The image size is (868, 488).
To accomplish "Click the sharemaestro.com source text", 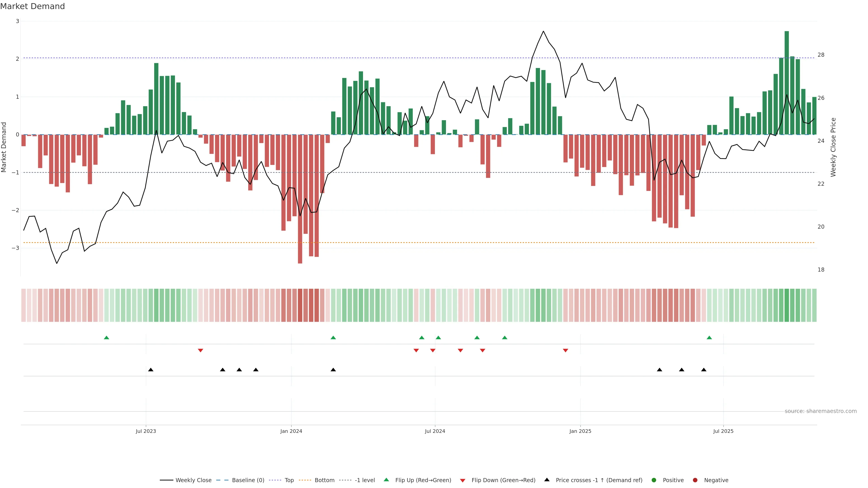I will [x=821, y=411].
